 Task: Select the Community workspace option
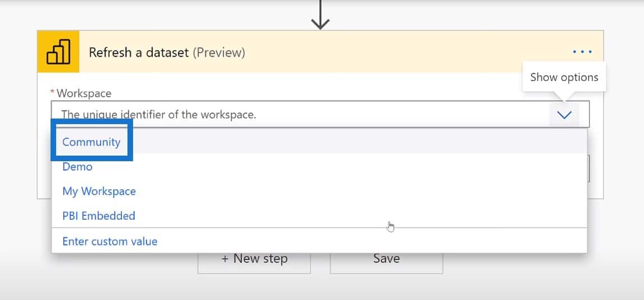(x=91, y=142)
